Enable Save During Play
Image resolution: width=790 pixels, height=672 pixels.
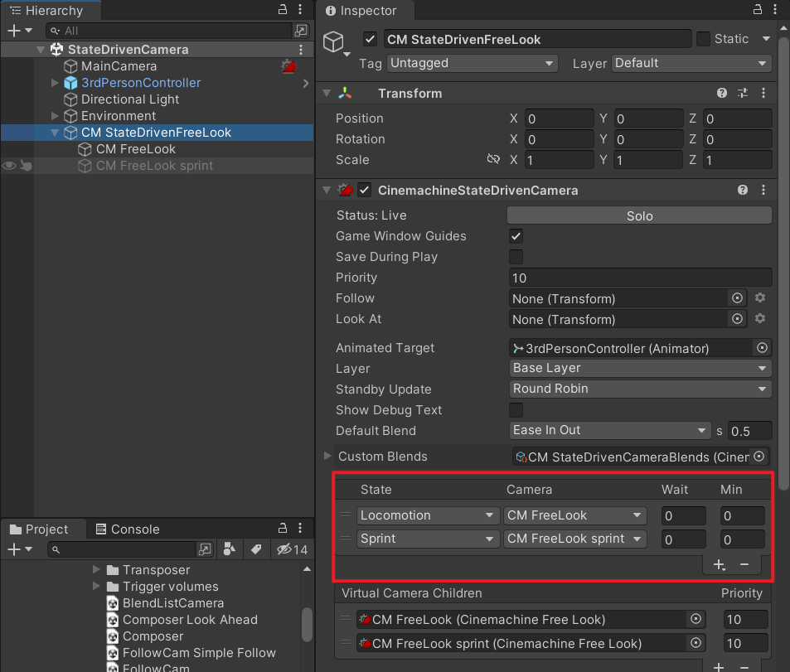516,256
